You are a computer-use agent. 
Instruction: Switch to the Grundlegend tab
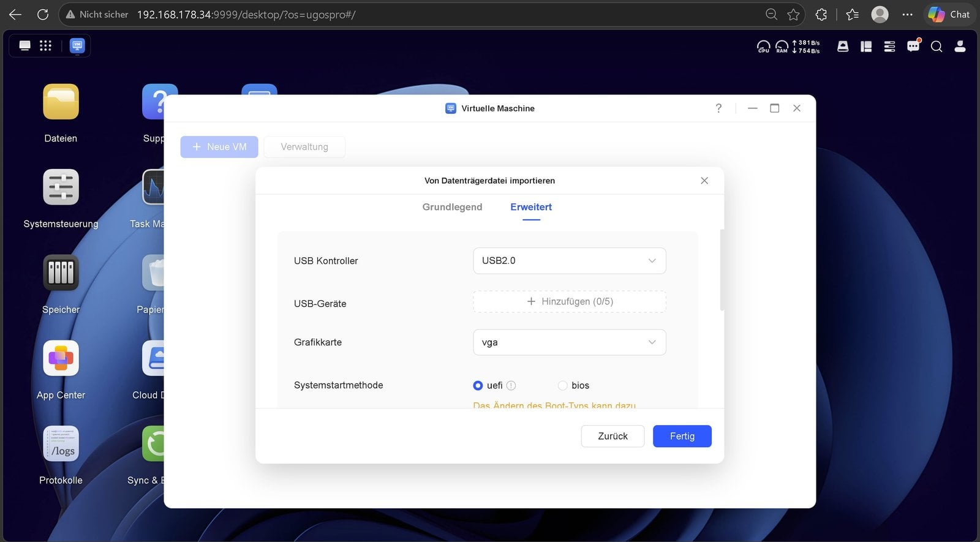pos(452,207)
